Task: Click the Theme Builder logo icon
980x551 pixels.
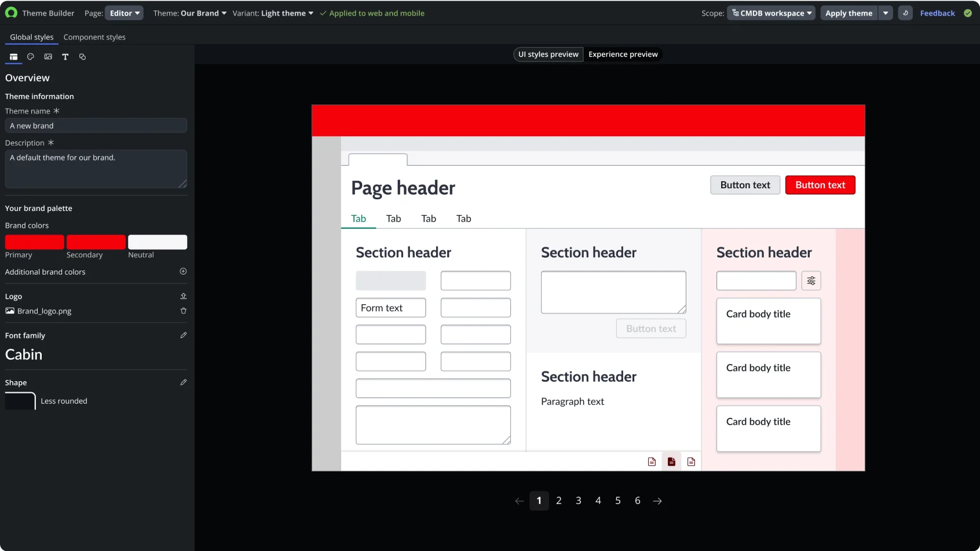Action: point(11,13)
